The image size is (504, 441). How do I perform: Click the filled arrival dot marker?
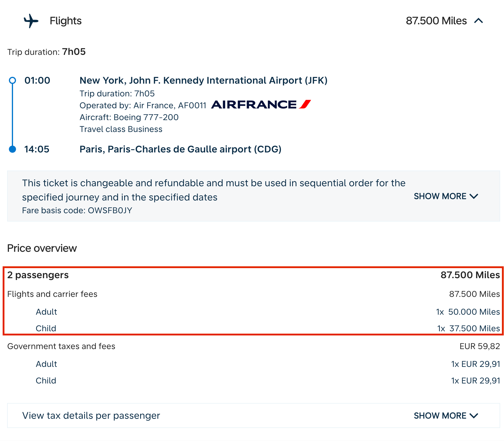click(12, 149)
